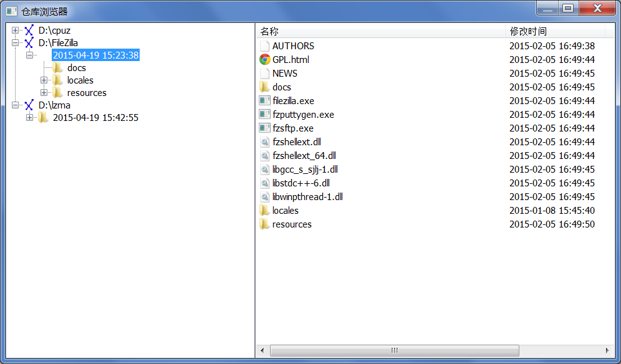Click docs folder icon in file list
Image resolution: width=621 pixels, height=364 pixels.
[264, 87]
